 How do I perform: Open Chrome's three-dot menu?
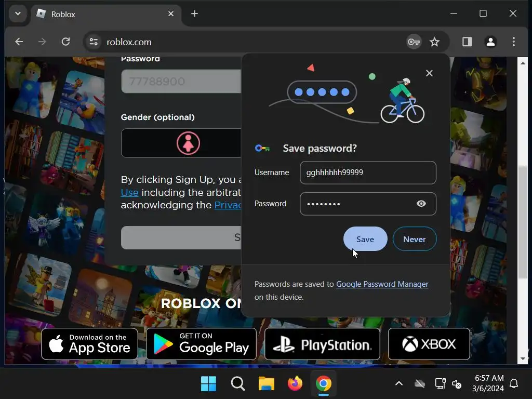[x=514, y=42]
